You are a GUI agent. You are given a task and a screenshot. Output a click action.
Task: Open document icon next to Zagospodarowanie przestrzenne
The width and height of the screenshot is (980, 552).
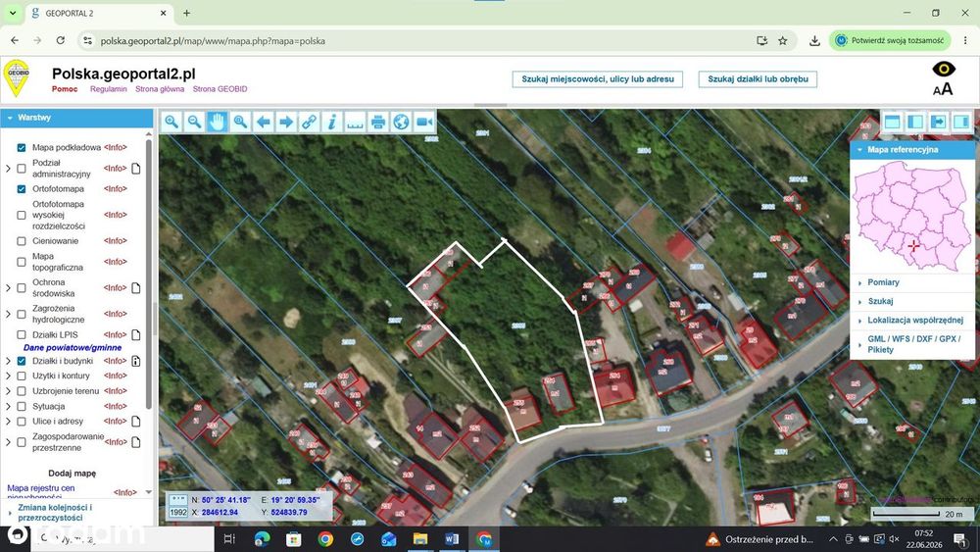(x=135, y=442)
